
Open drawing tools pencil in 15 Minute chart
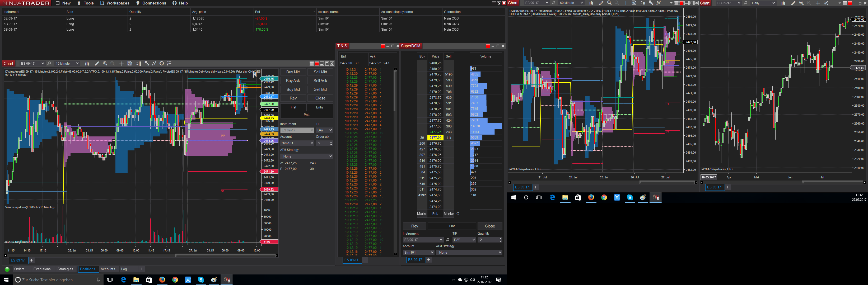pos(97,64)
